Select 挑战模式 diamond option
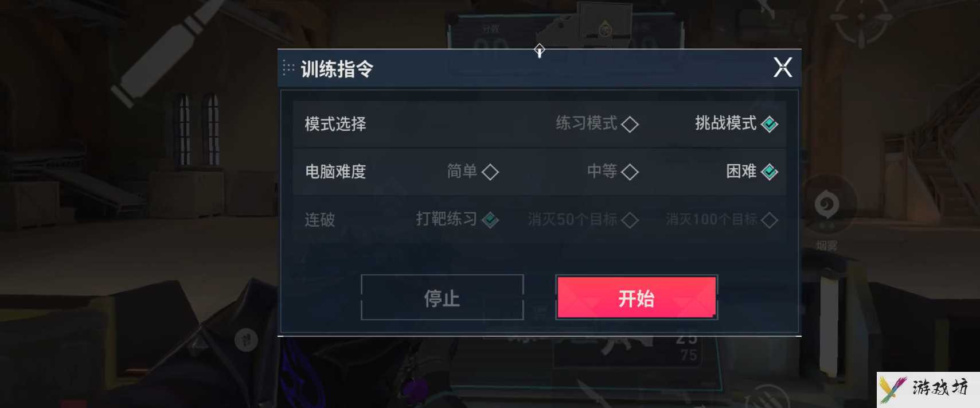 pos(736,123)
